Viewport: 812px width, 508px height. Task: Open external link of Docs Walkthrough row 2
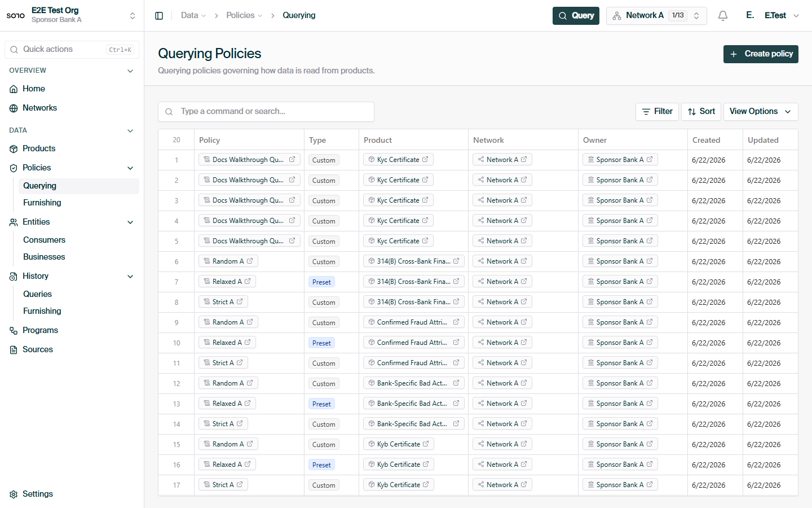[292, 180]
